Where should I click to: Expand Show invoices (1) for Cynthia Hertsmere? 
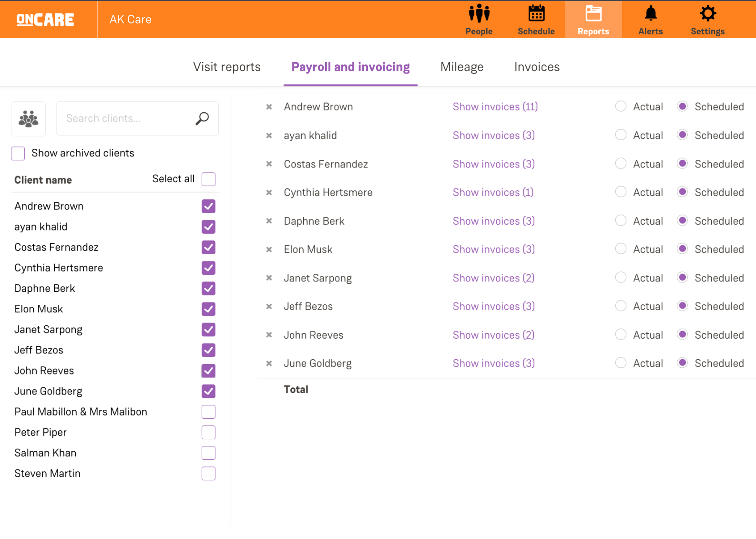(492, 192)
